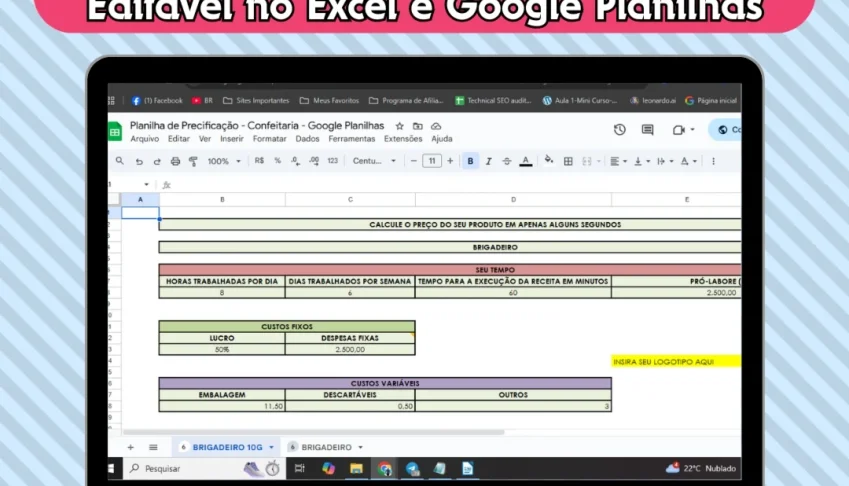
Task: Open the Meus Favoritos bookmark folder
Action: click(329, 101)
